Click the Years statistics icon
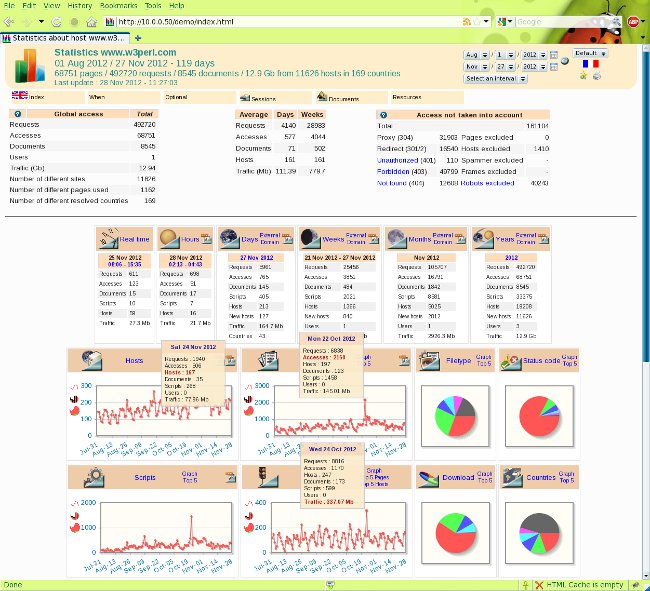Screen dimensions: 650x591 pyautogui.click(x=484, y=238)
